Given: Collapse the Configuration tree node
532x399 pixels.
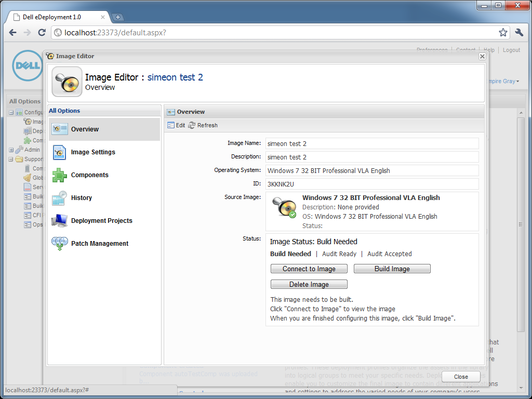Looking at the screenshot, I should (11, 112).
